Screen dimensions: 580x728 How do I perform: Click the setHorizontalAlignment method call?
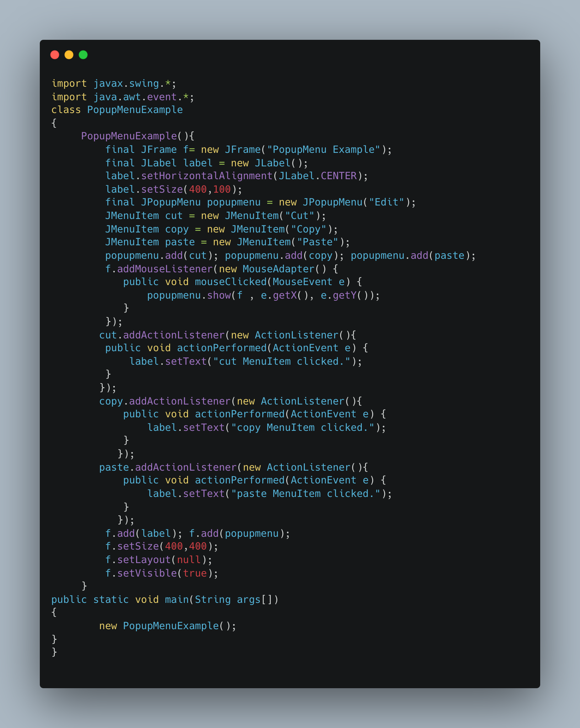pyautogui.click(x=207, y=176)
